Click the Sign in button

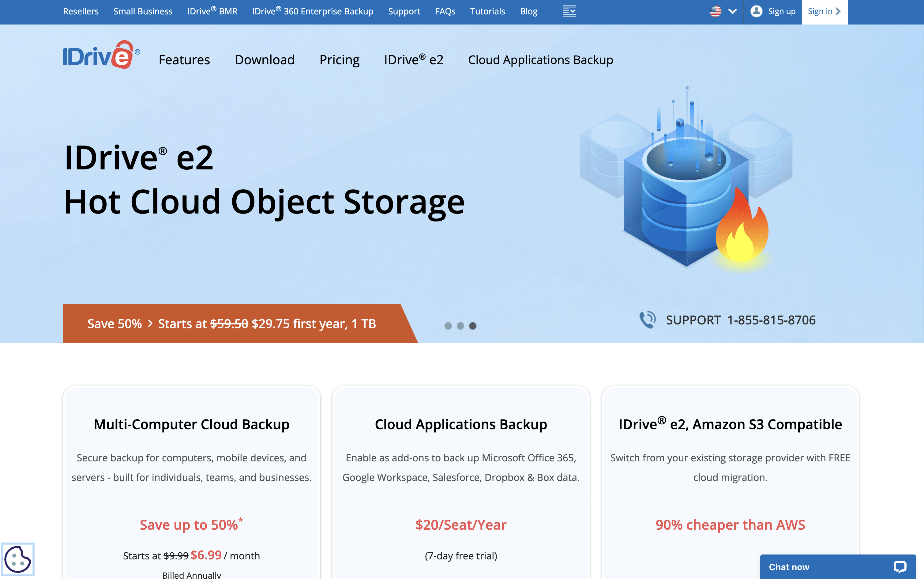824,12
